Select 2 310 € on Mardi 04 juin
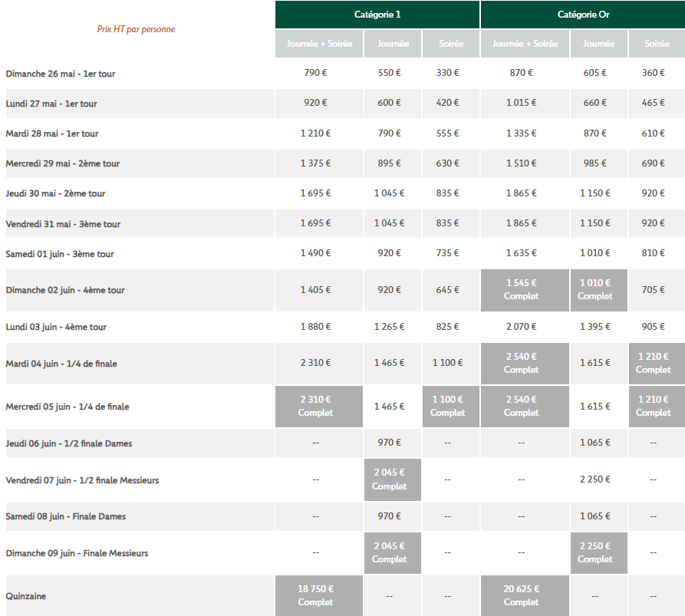This screenshot has height=616, width=685. [315, 363]
